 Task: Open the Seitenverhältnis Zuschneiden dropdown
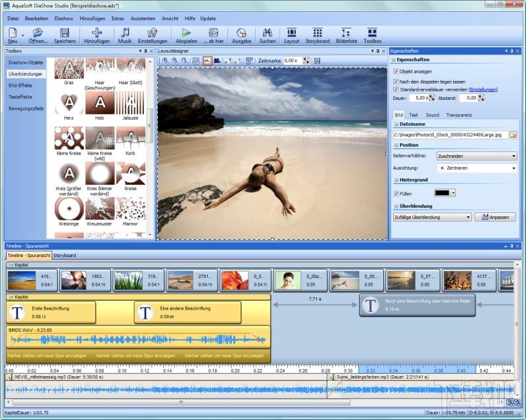point(477,156)
